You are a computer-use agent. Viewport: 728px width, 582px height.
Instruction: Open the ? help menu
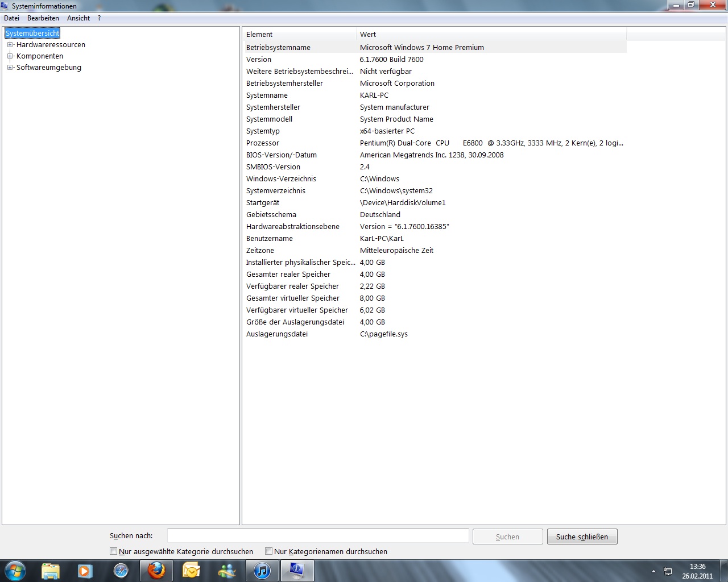pos(99,18)
